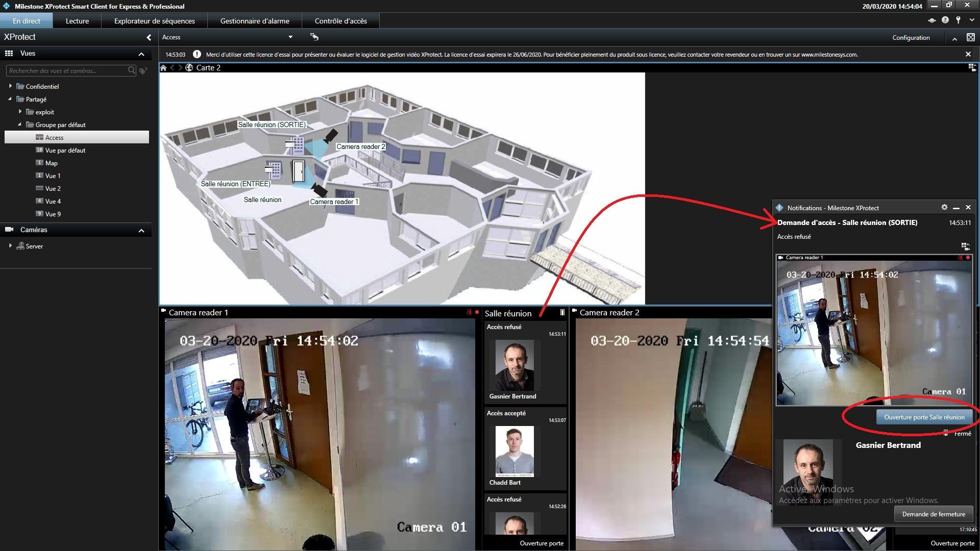The image size is (980, 551).
Task: Open the top-right chevron menu
Action: [971, 20]
